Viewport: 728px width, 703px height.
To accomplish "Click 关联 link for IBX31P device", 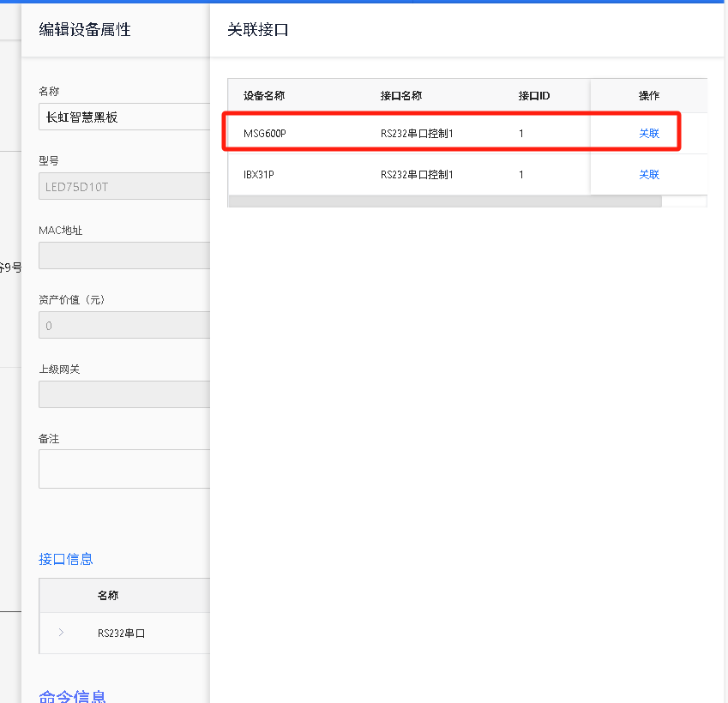I will [649, 175].
